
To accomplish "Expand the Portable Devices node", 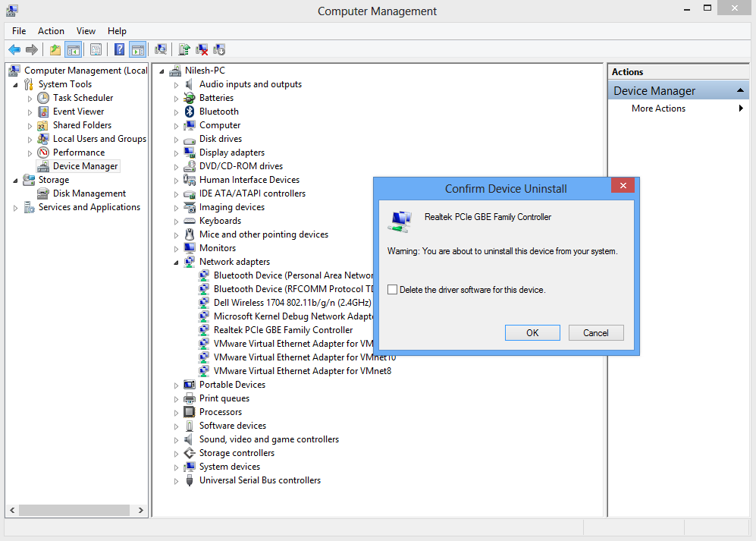I will (176, 385).
